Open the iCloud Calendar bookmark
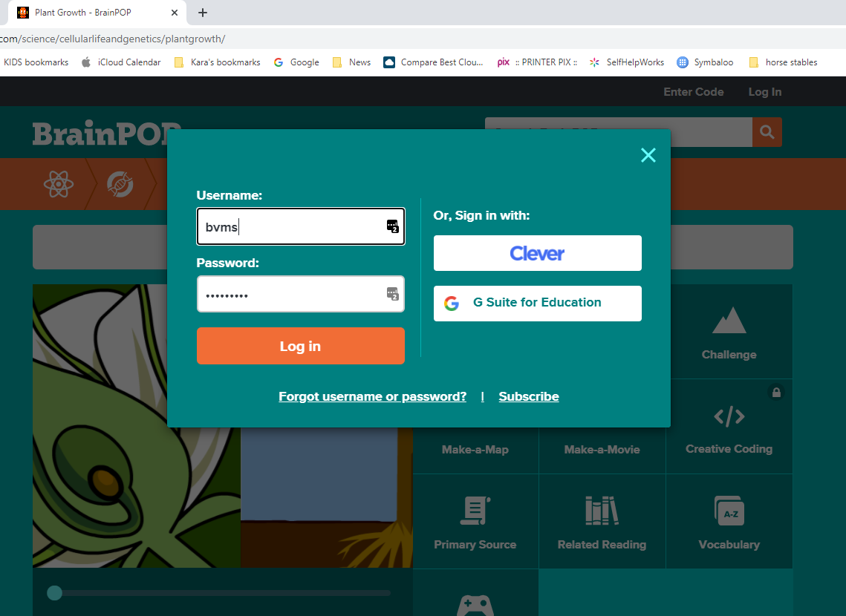 coord(121,62)
